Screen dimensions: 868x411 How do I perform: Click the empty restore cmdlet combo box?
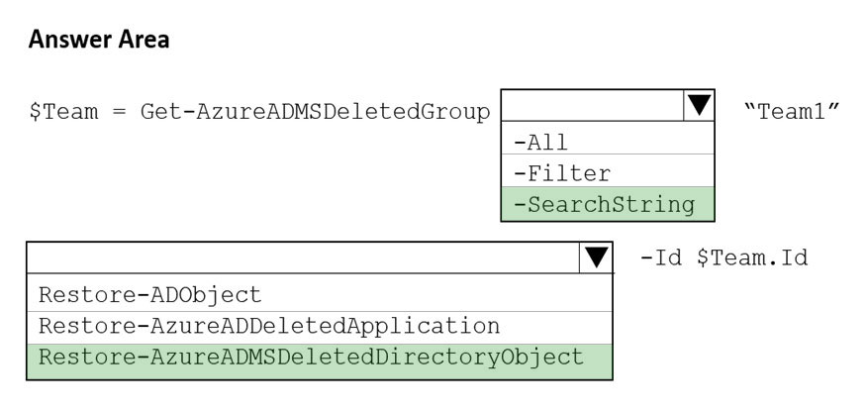(304, 257)
